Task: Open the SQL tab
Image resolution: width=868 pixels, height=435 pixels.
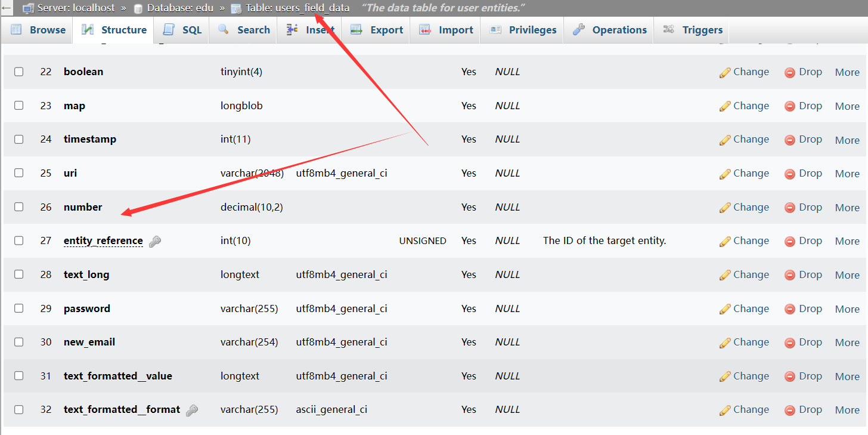Action: pyautogui.click(x=183, y=30)
